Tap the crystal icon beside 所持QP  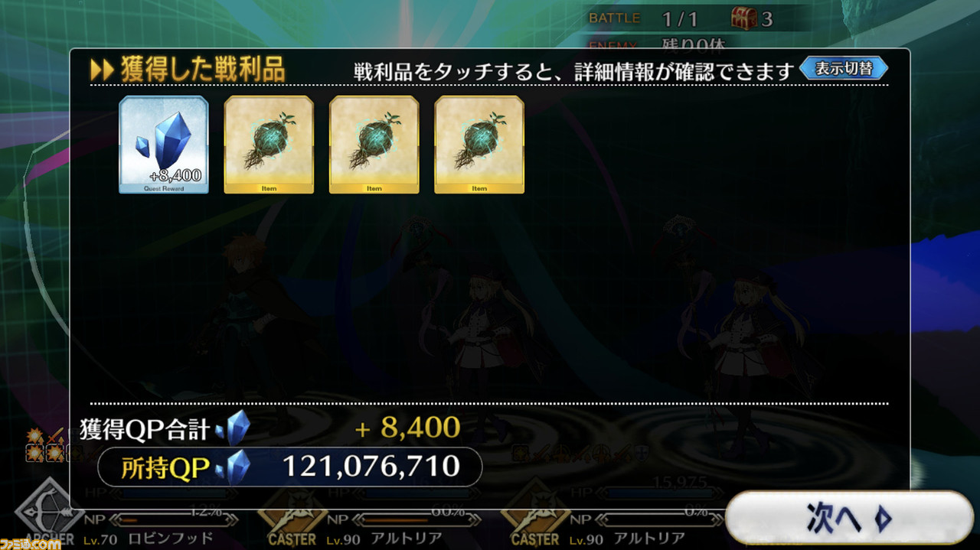coord(234,467)
